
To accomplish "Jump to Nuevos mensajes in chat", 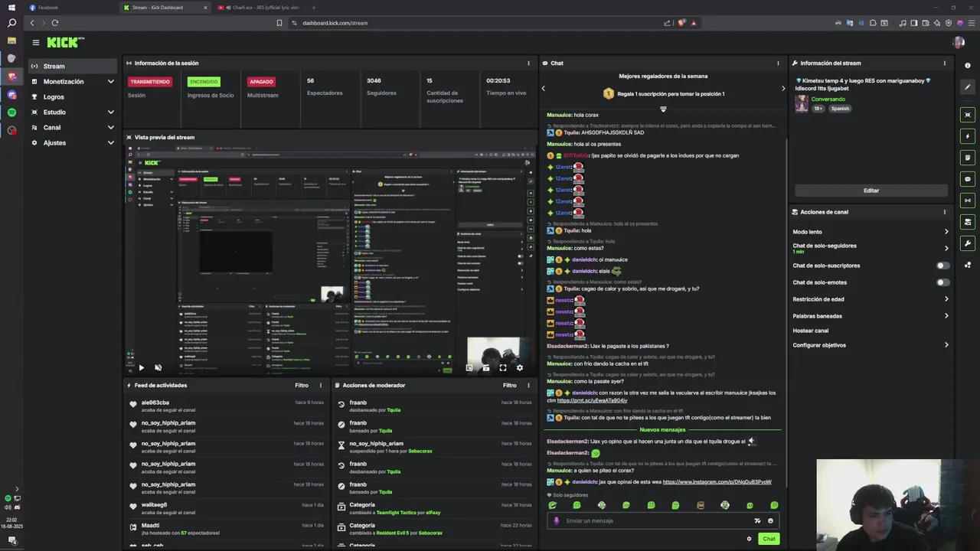I will [662, 430].
